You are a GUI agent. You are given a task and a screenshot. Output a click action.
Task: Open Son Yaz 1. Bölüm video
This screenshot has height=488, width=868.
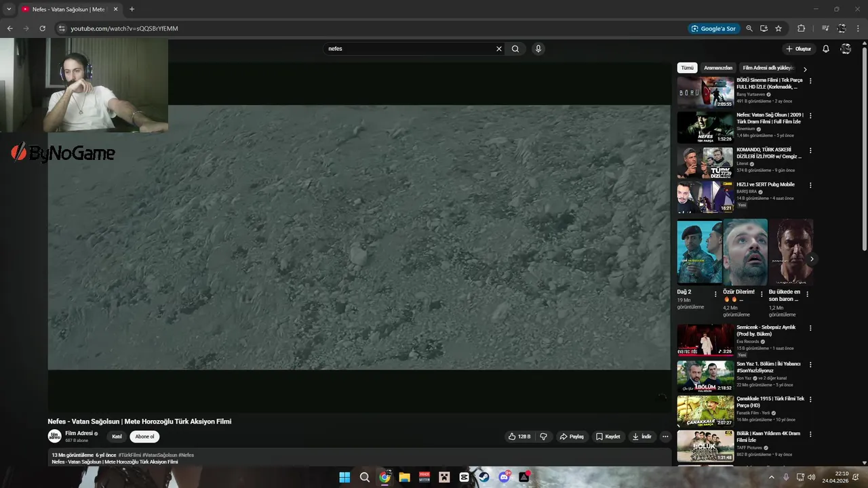705,376
